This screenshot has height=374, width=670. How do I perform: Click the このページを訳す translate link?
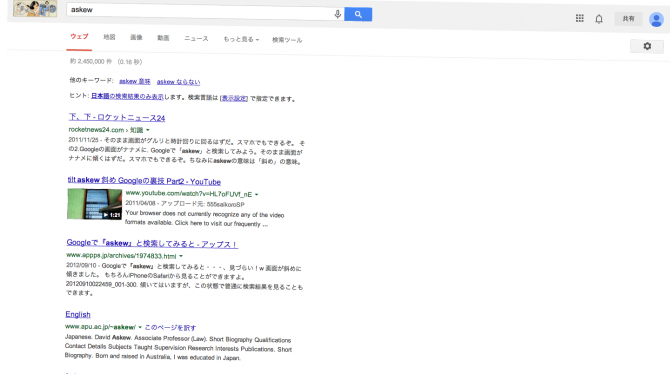[170, 328]
